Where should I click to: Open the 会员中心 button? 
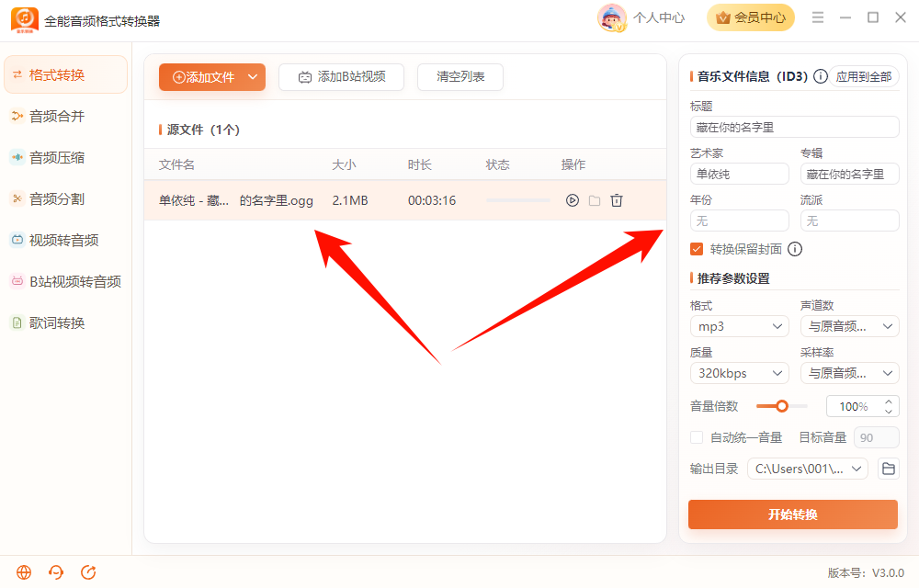pos(751,17)
